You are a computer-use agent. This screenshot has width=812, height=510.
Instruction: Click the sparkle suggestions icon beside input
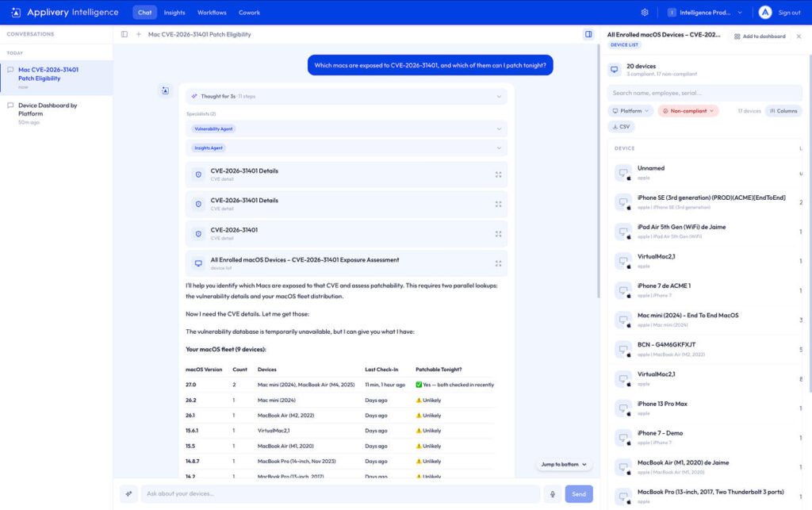129,494
